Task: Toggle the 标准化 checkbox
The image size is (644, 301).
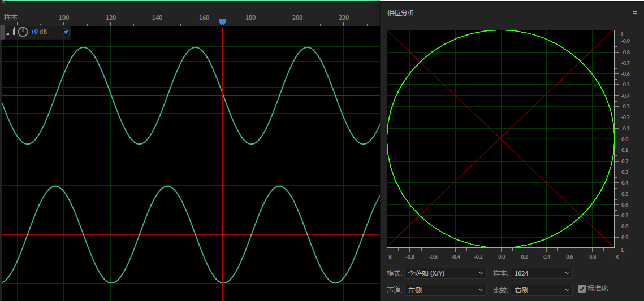Action: [x=582, y=289]
